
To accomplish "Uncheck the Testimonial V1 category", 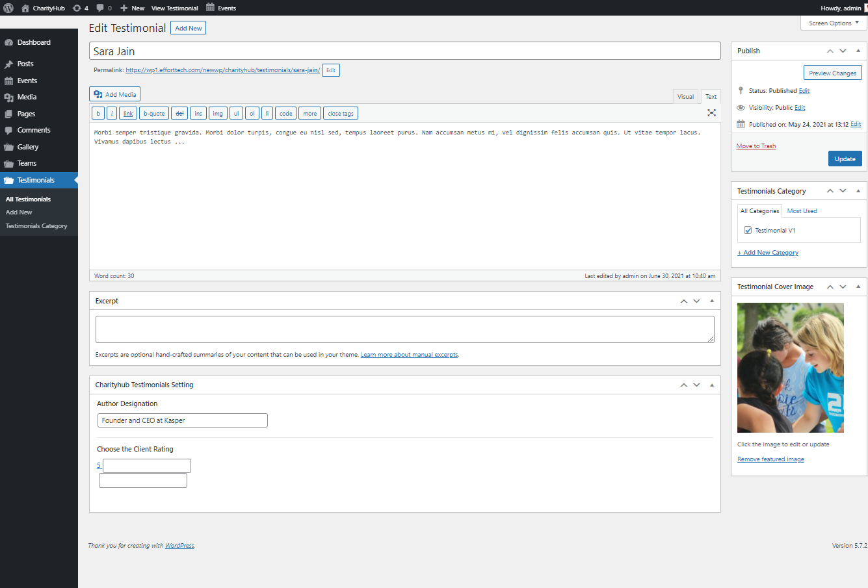I will click(748, 230).
